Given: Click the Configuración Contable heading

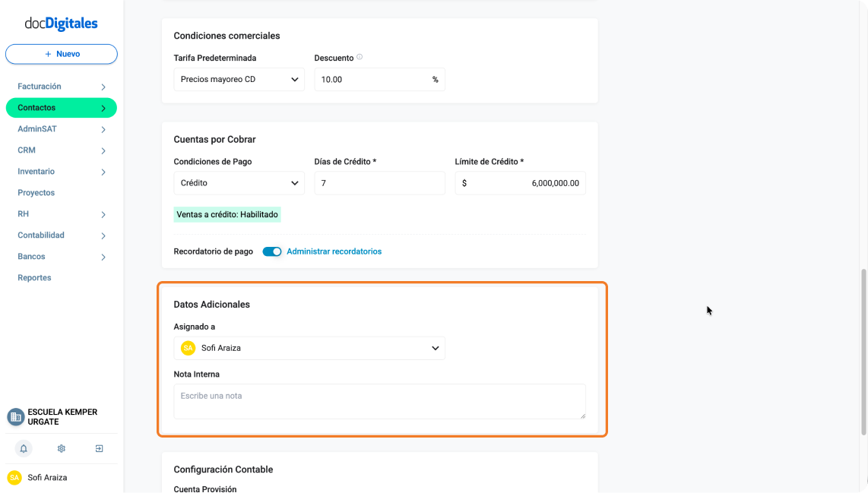Looking at the screenshot, I should point(223,469).
